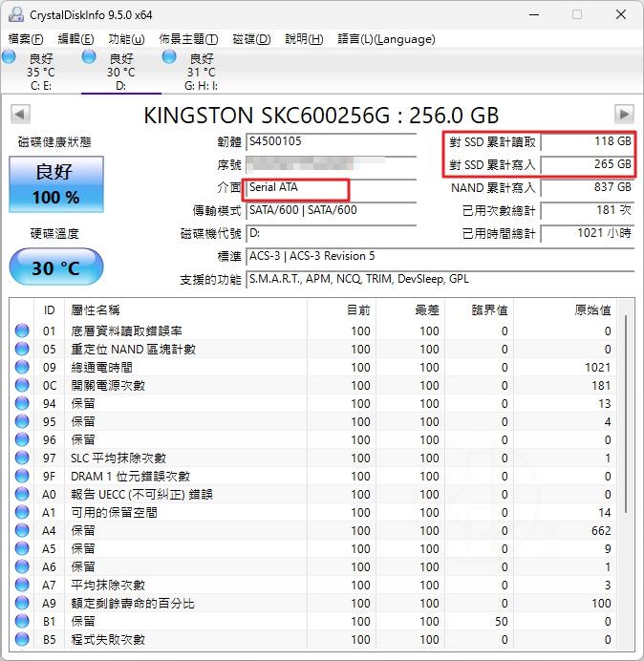Image resolution: width=644 pixels, height=661 pixels.
Task: Click the SATA/600 transfer mode field
Action: tap(332, 210)
